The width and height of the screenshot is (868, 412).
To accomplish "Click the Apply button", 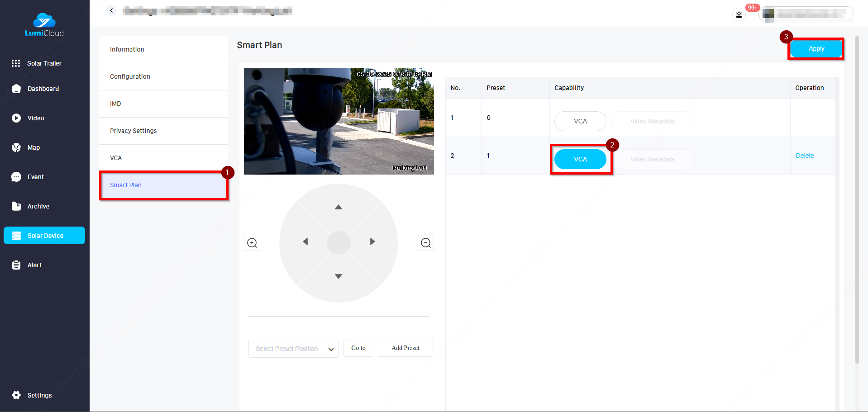I will coord(816,49).
